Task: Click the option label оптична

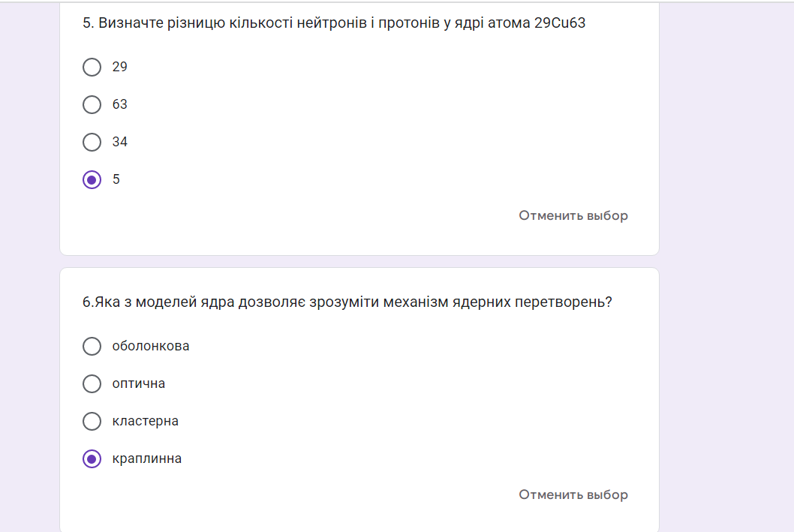Action: 139,383
